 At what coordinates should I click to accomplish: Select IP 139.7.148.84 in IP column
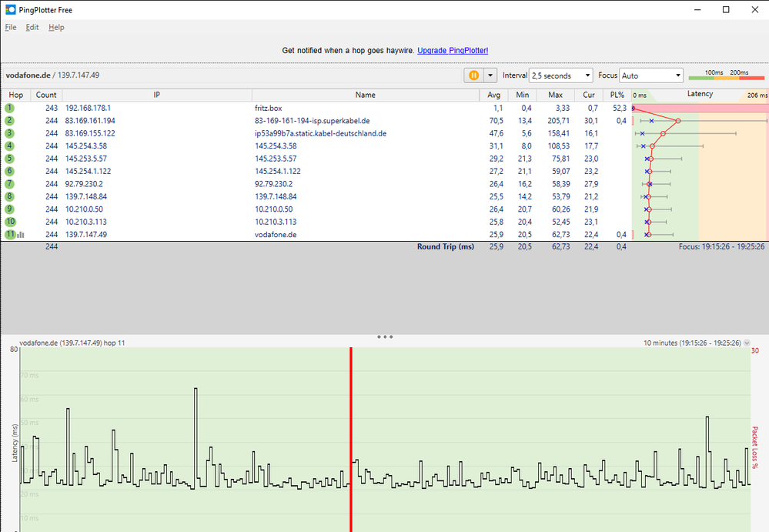(x=85, y=196)
